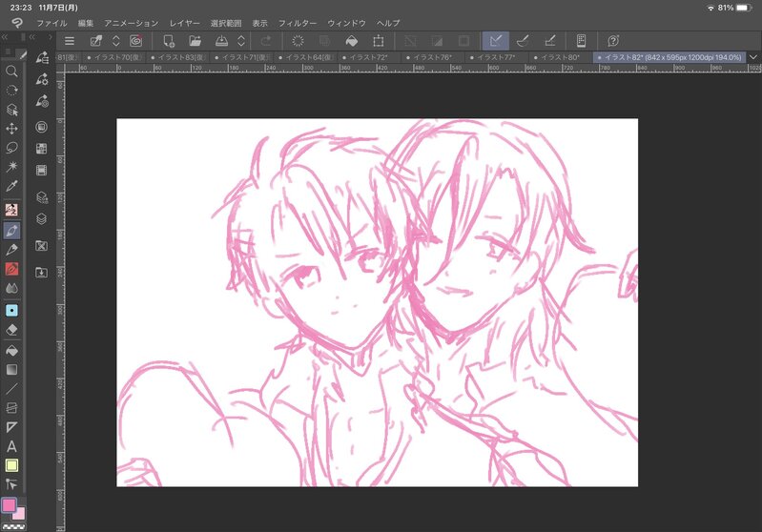
Task: Toggle Snap to Special Ruler icon
Action: [x=523, y=41]
